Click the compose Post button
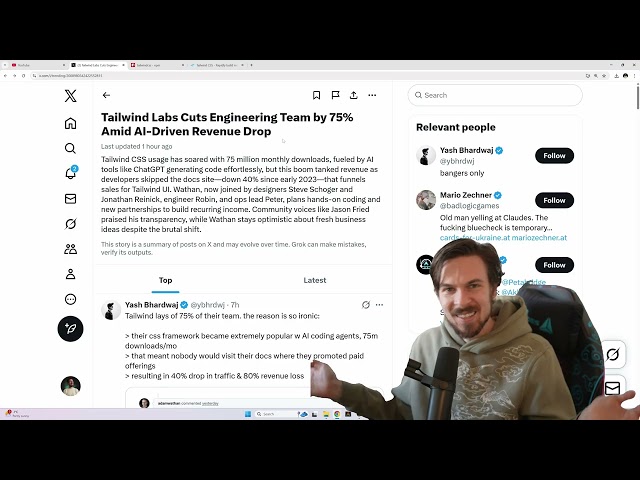 click(x=70, y=329)
